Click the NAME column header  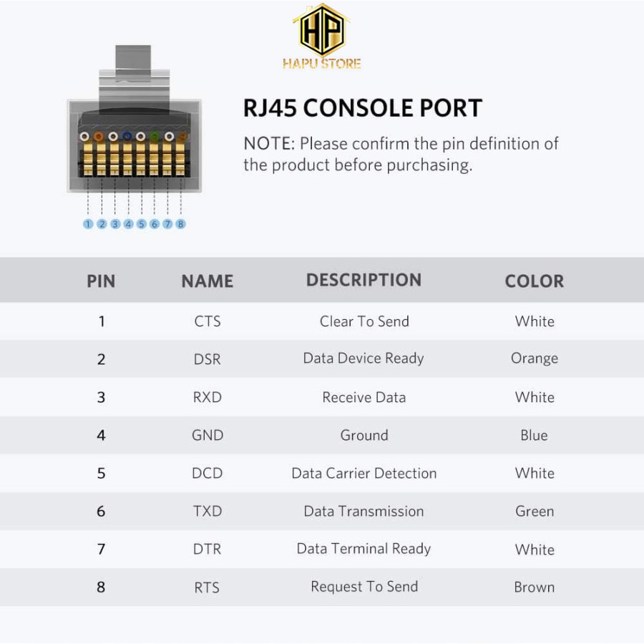pos(208,281)
